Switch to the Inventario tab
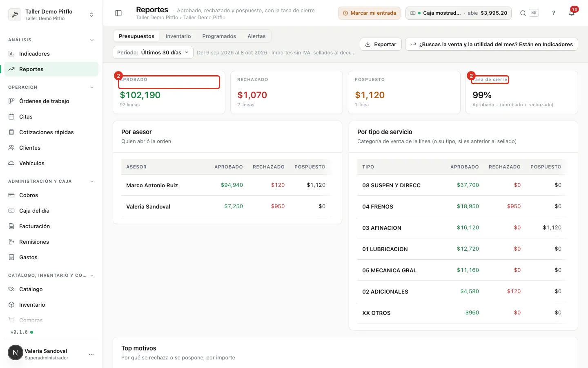The width and height of the screenshot is (588, 368). [x=178, y=36]
